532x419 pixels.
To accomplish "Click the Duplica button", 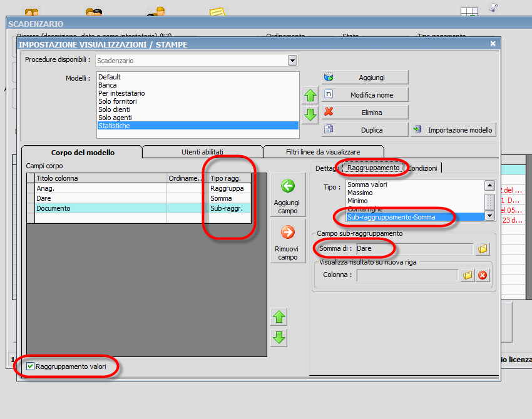I will [x=365, y=130].
